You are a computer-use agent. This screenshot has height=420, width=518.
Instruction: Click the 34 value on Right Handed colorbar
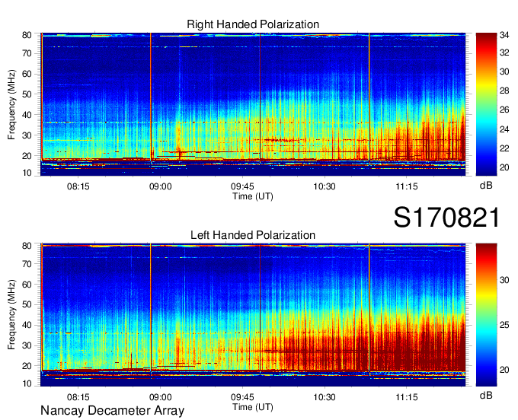tap(504, 35)
